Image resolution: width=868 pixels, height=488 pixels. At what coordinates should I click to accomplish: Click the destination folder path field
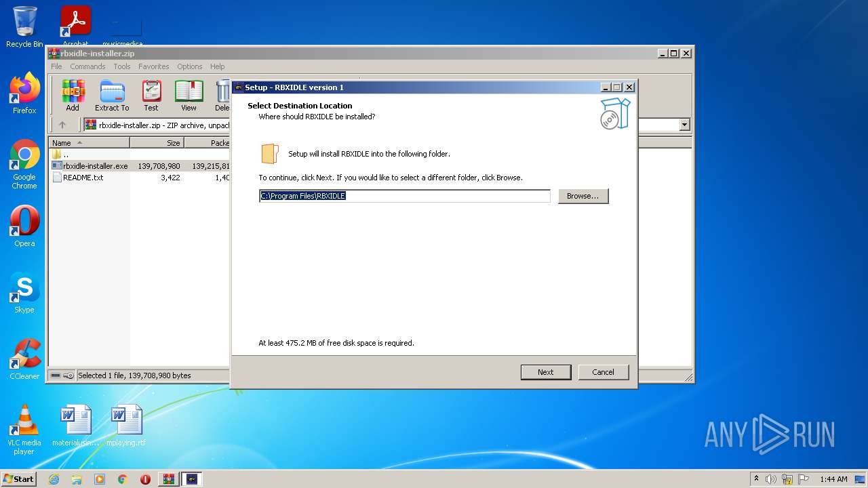pyautogui.click(x=405, y=196)
